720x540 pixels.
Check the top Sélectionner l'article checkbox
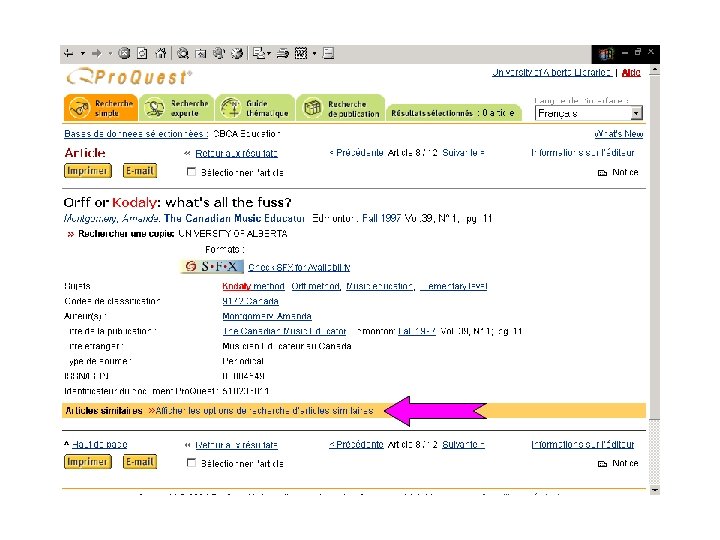coord(191,172)
